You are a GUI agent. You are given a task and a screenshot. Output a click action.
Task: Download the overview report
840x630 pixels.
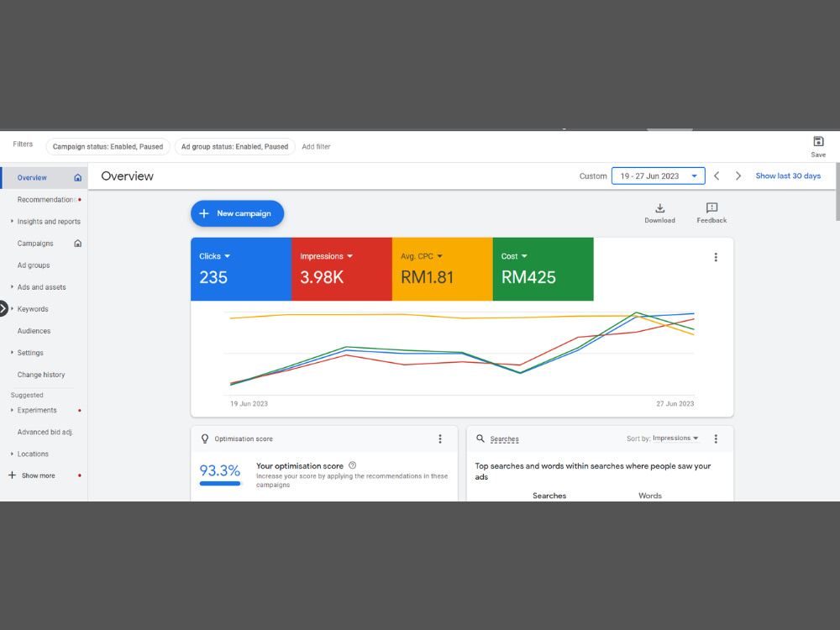pyautogui.click(x=659, y=213)
